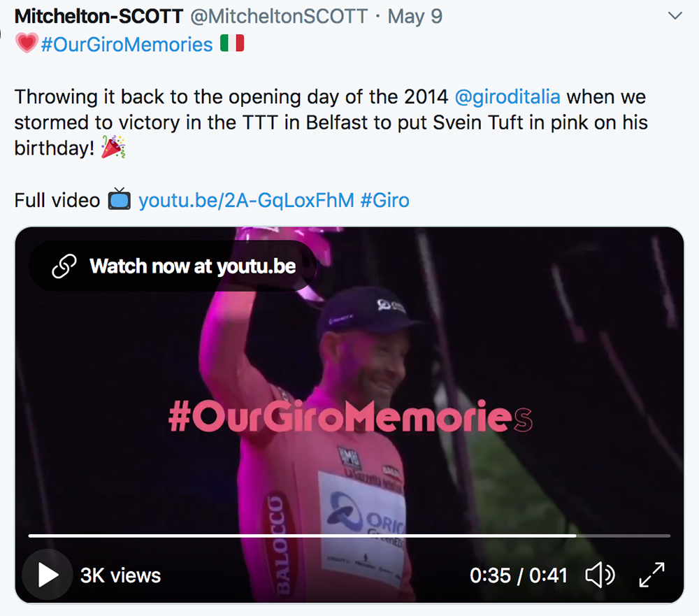
Task: Click the pink heart emoji
Action: (26, 44)
